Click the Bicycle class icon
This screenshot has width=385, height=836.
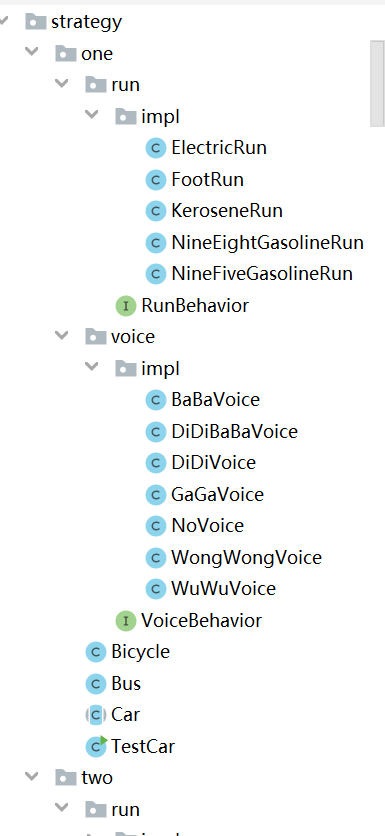coord(96,652)
